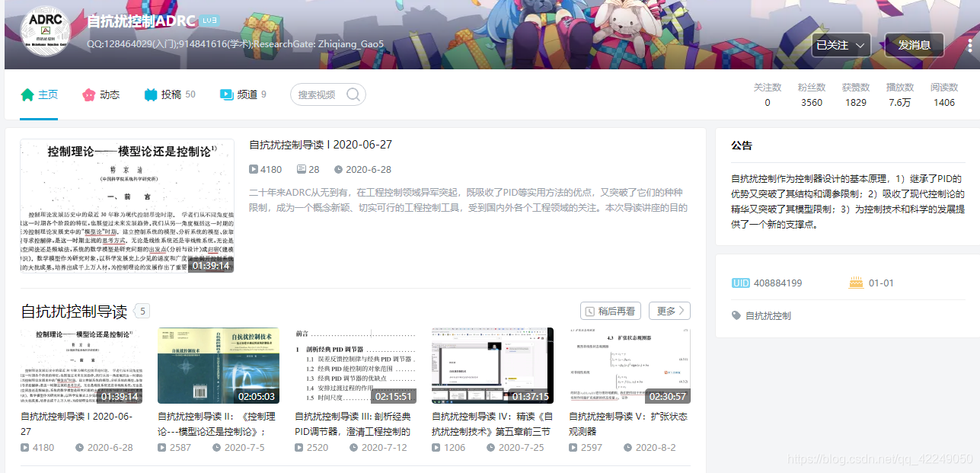
Task: Click play icon beside 2587 views
Action: (162, 448)
